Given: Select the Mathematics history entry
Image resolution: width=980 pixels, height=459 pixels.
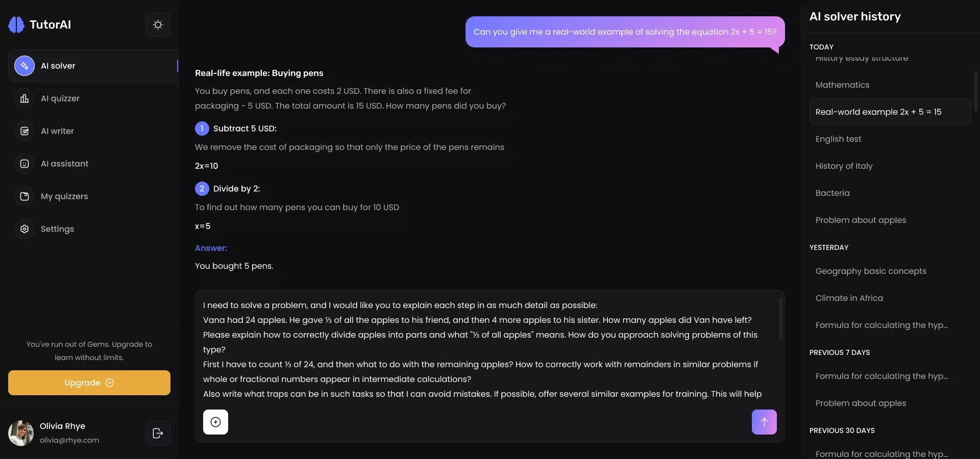Looking at the screenshot, I should click(x=842, y=85).
